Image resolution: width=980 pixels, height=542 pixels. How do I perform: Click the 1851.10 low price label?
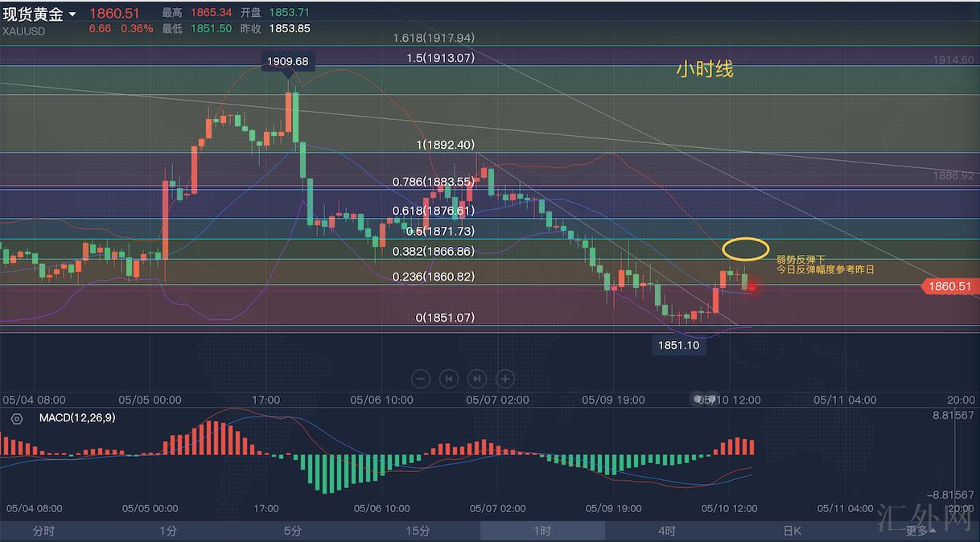pyautogui.click(x=678, y=345)
